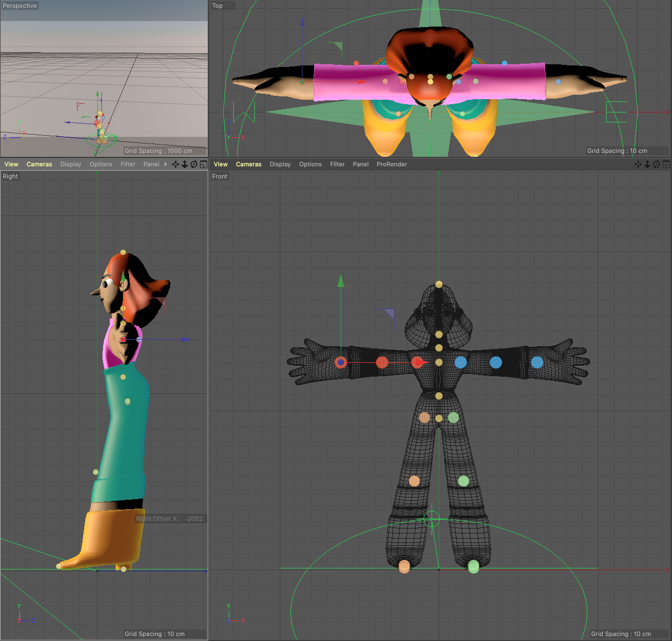Open the Filter menu of the Front viewport
Viewport: 672px width, 641px height.
click(337, 164)
